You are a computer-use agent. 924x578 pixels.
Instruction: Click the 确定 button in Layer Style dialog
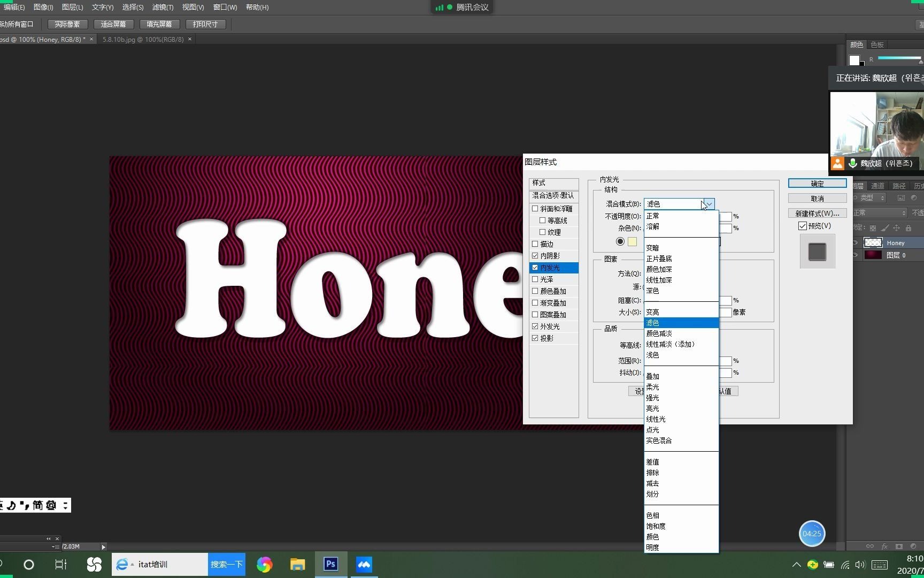tap(817, 183)
